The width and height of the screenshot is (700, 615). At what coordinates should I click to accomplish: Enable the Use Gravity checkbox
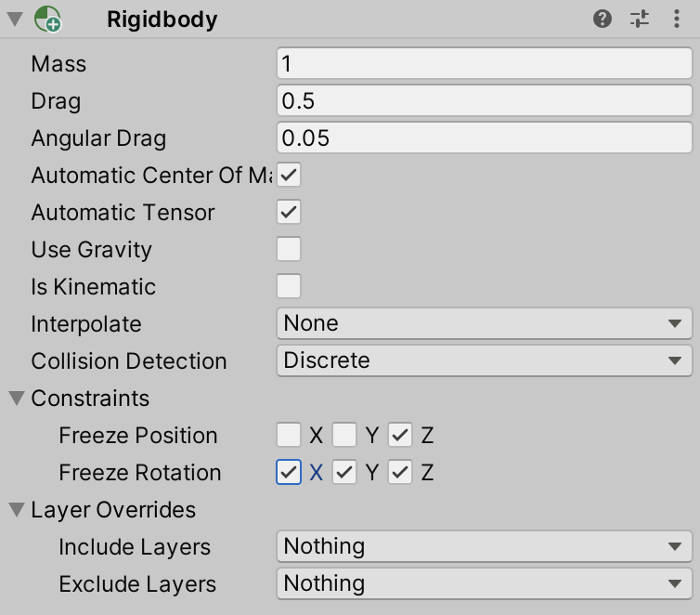click(289, 249)
